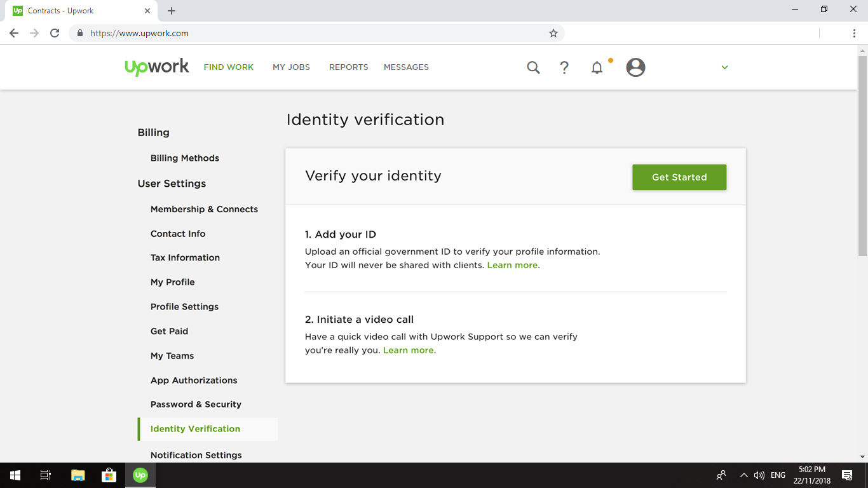Open the FIND WORK menu
Screen dimensions: 868x488
pos(228,67)
